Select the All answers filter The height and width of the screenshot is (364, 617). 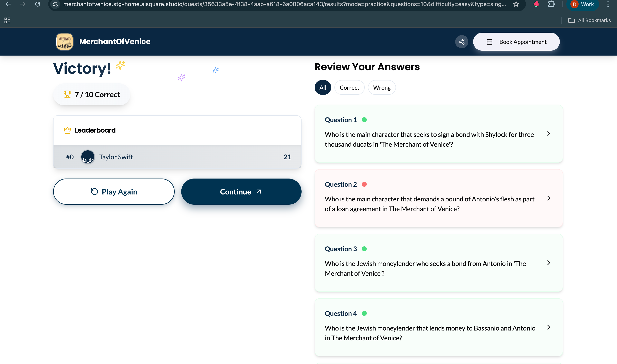323,88
